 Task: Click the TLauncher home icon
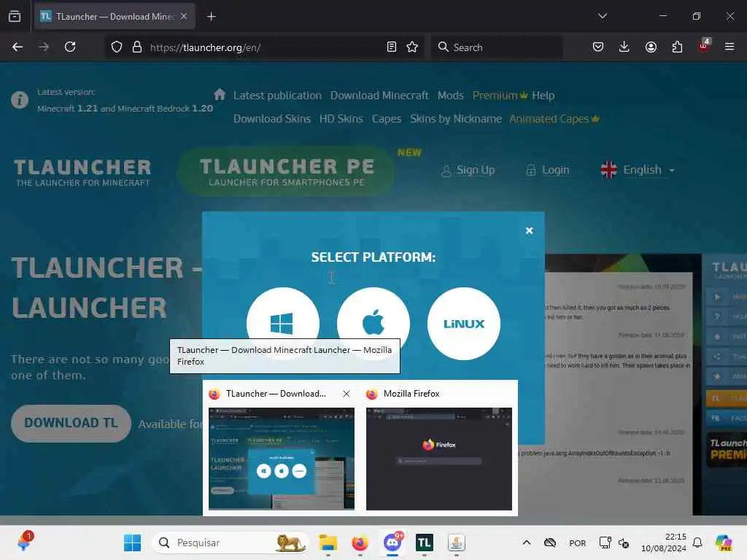(220, 94)
